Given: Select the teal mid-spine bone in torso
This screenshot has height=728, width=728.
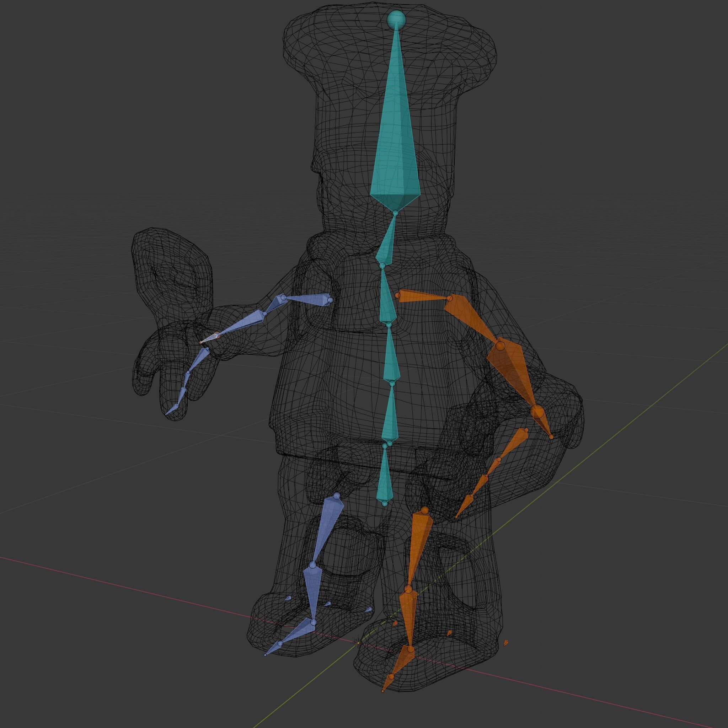Looking at the screenshot, I should pos(391,358).
